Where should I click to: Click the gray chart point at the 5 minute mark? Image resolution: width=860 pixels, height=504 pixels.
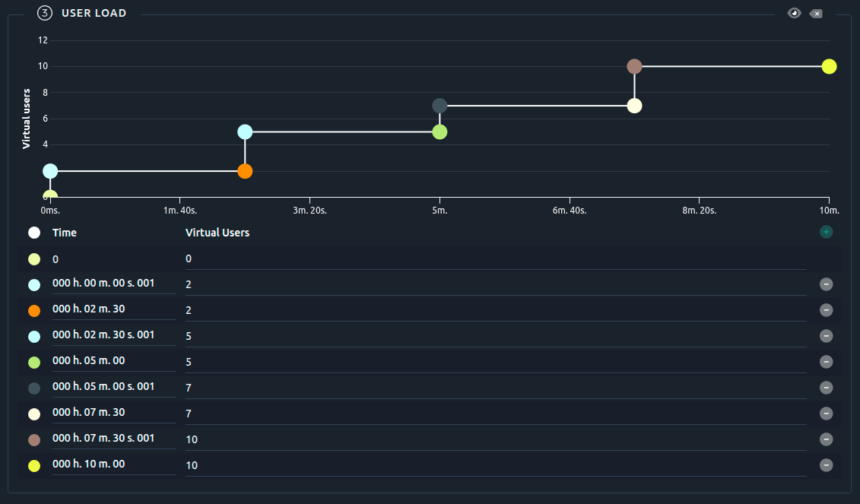pos(440,106)
